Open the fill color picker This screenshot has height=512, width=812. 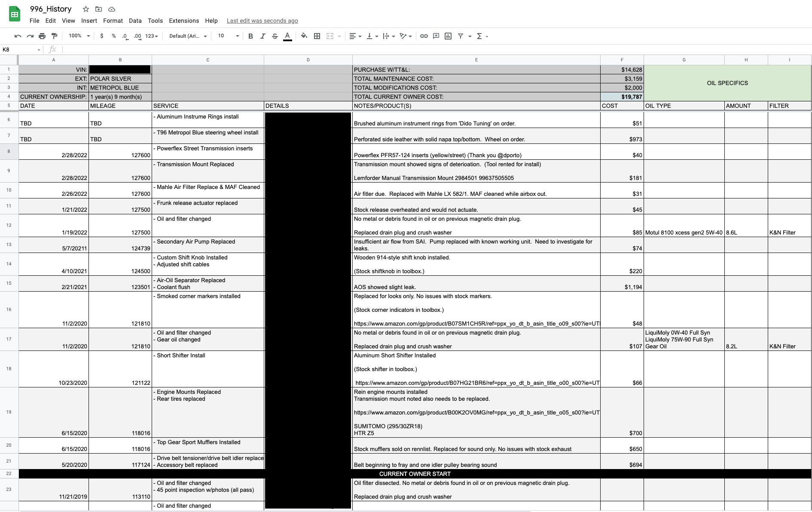pos(304,36)
